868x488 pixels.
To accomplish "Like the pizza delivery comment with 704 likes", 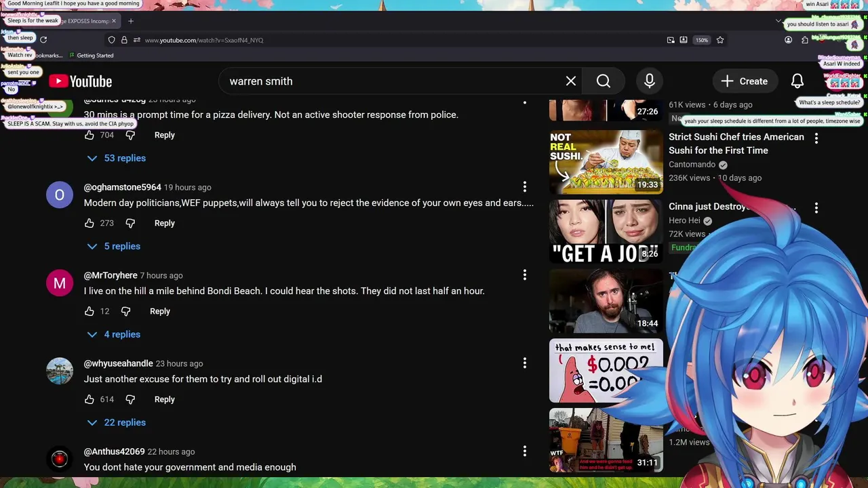I will point(90,135).
